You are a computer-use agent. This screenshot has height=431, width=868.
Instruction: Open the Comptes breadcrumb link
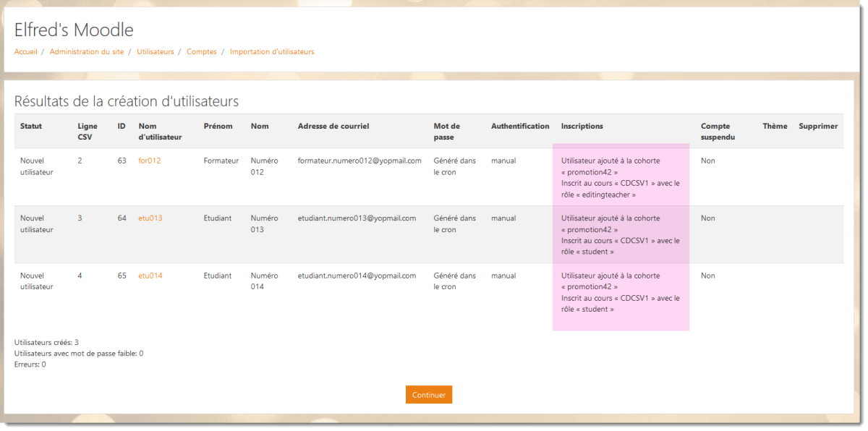(x=202, y=52)
